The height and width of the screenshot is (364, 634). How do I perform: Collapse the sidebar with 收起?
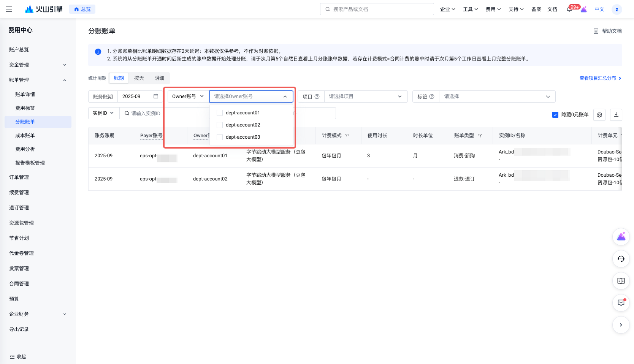click(18, 356)
